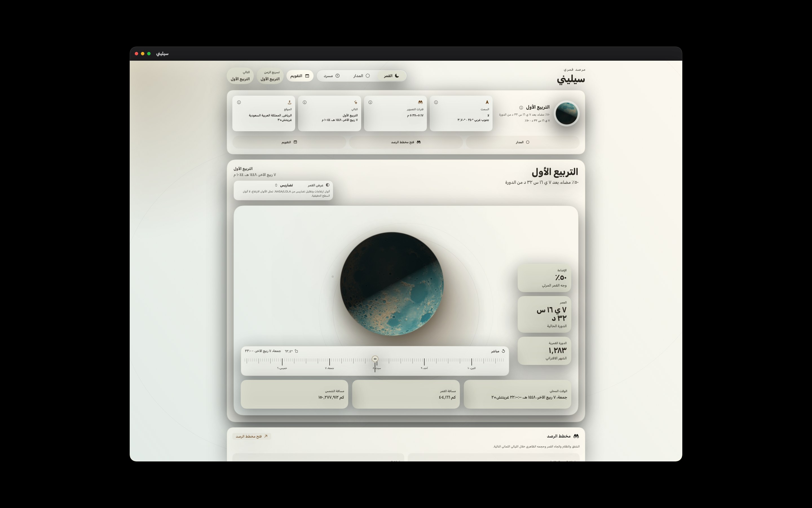This screenshot has width=812, height=508.
Task: Click binoculars icon on فترات التصوير card
Action: pos(420,102)
